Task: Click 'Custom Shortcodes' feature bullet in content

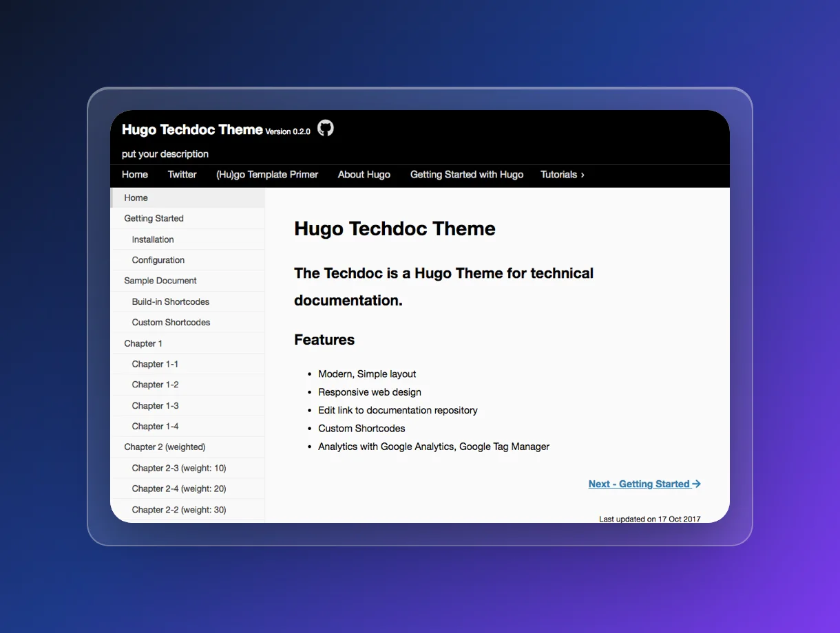Action: pos(361,428)
